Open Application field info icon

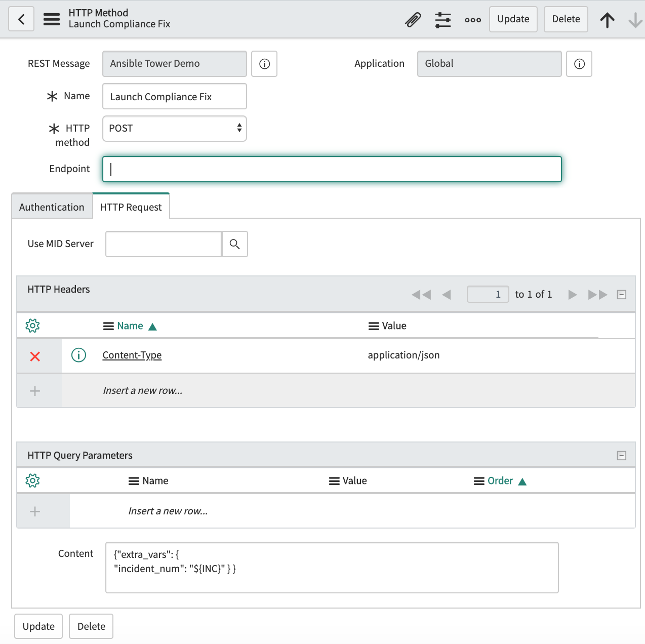tap(579, 64)
